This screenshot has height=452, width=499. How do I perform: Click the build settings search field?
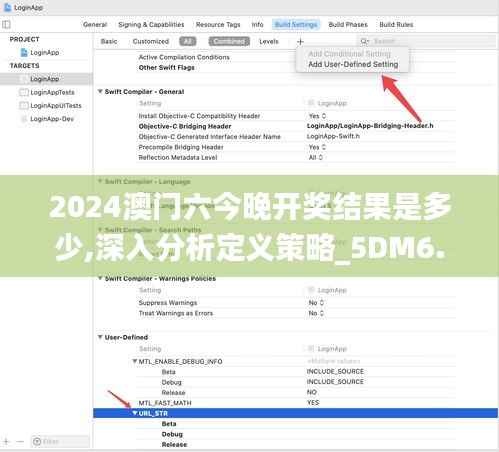(427, 41)
